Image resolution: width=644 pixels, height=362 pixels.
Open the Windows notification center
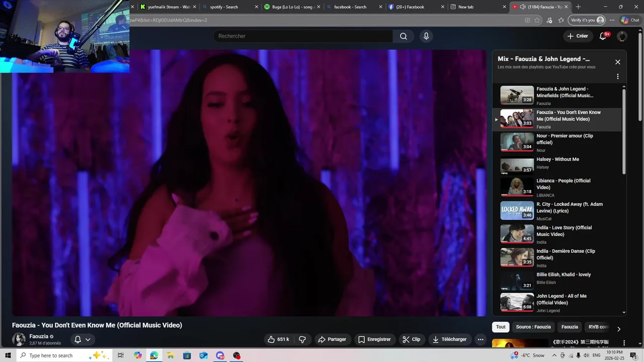click(x=633, y=355)
